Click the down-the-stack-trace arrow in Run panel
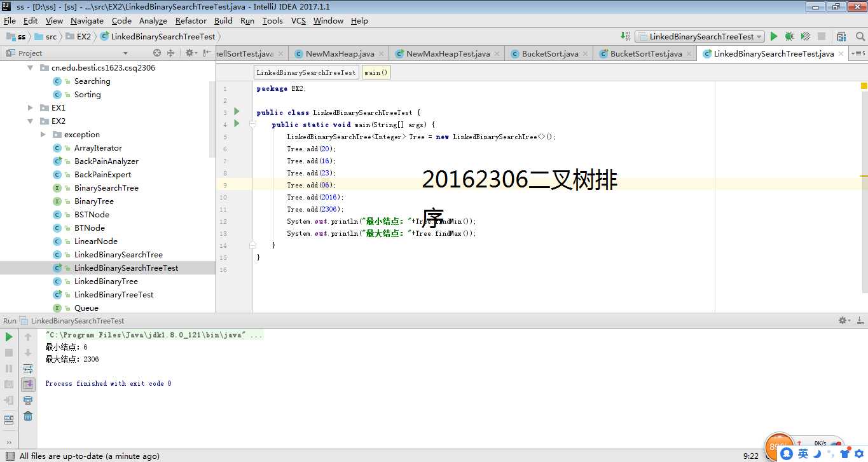Viewport: 868px width, 462px height. pyautogui.click(x=28, y=353)
